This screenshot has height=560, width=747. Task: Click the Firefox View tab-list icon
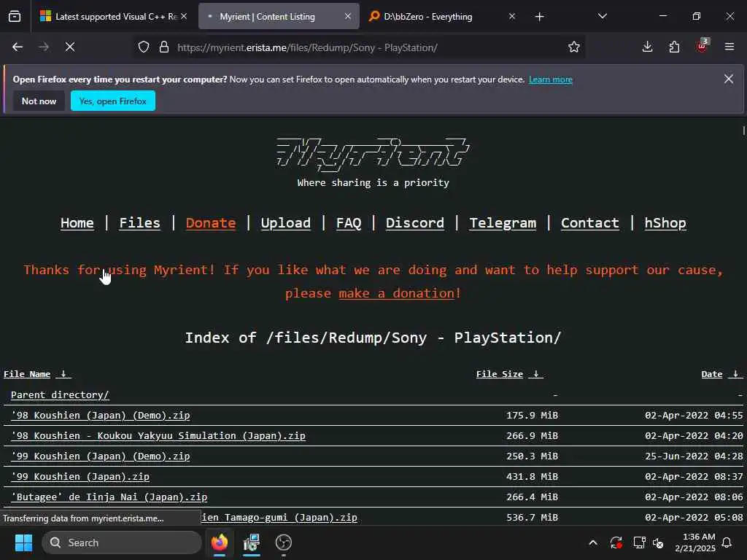[x=15, y=17]
